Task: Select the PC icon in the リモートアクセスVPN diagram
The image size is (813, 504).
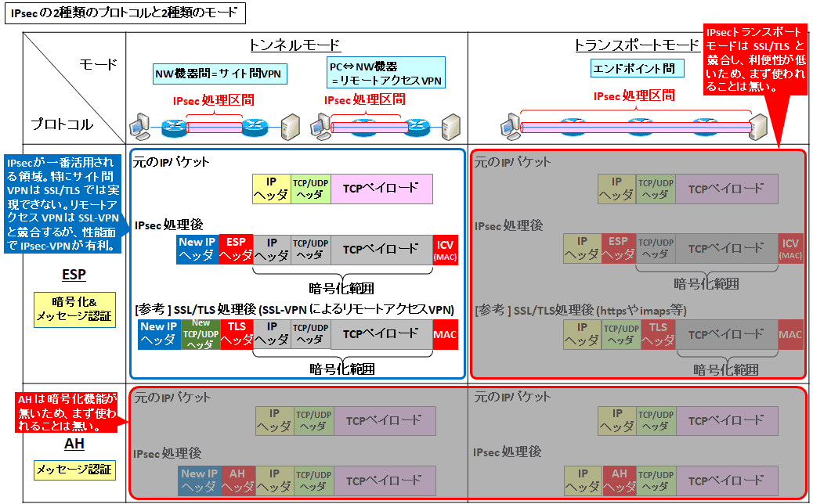Action: point(320,126)
